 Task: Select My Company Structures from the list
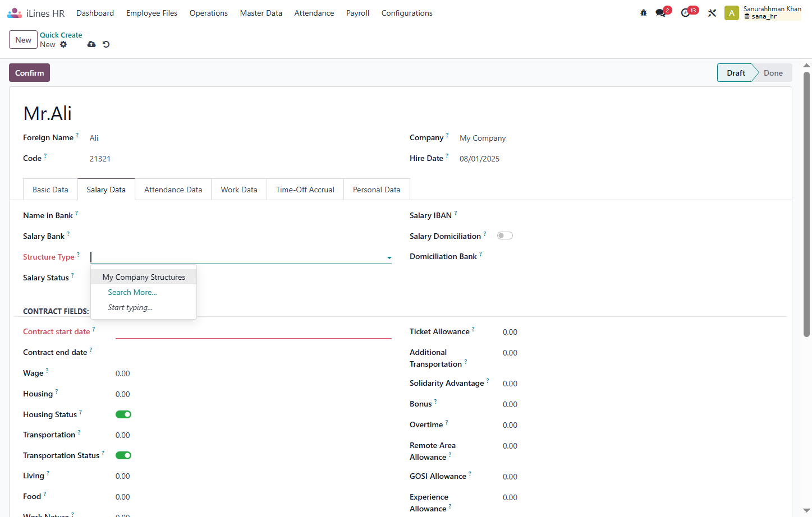(x=144, y=277)
